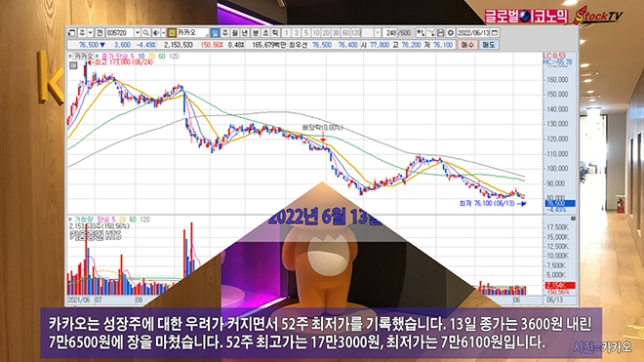Click the save disk icon in chart toolbar
This screenshot has height=362, width=644.
pyautogui.click(x=440, y=32)
